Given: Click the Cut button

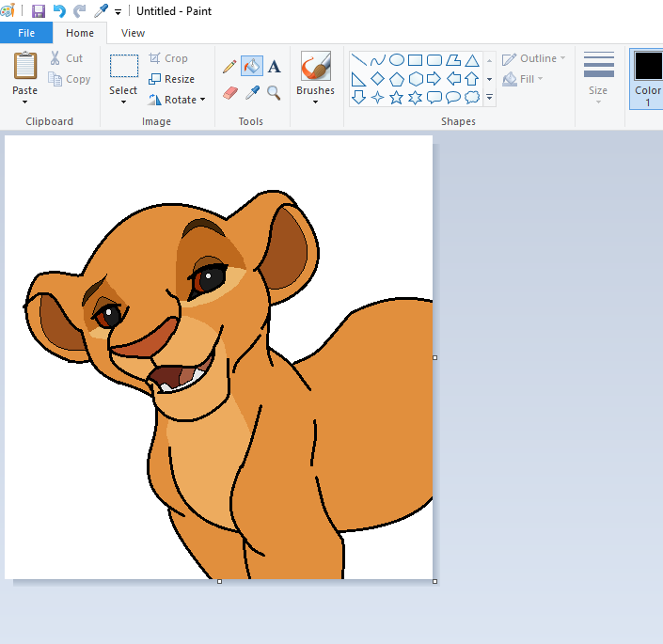Looking at the screenshot, I should (x=67, y=58).
